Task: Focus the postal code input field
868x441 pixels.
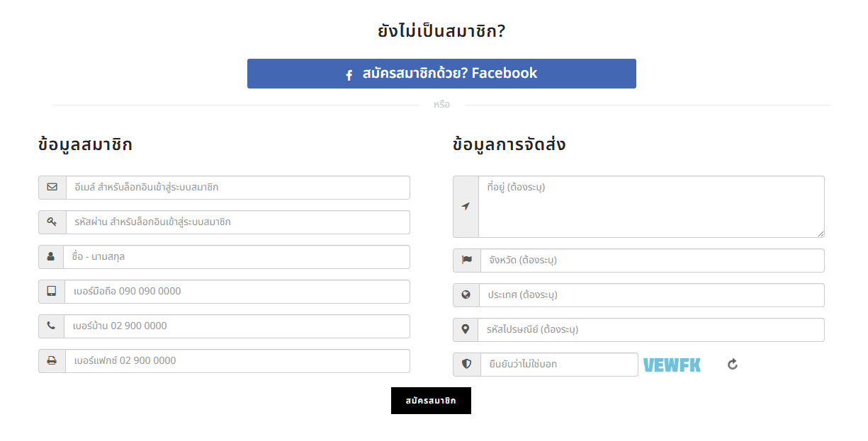Action: coord(652,330)
